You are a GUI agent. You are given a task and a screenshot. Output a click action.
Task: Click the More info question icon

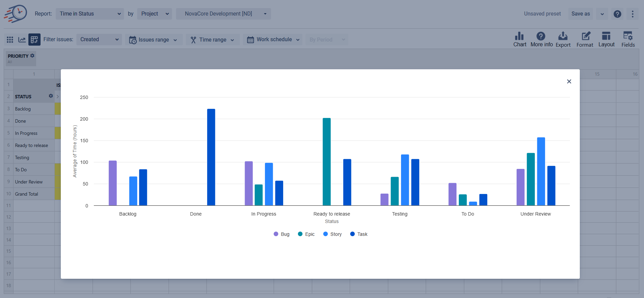541,36
